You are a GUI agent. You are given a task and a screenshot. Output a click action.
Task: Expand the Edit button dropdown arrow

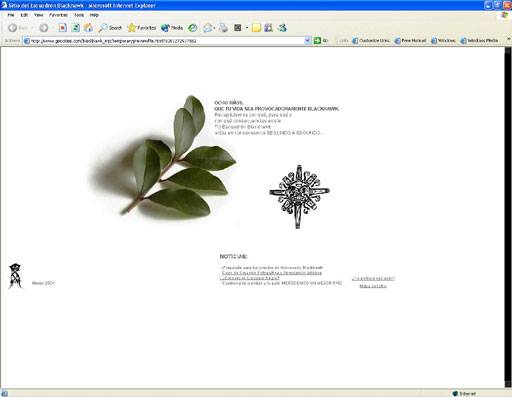(x=247, y=28)
